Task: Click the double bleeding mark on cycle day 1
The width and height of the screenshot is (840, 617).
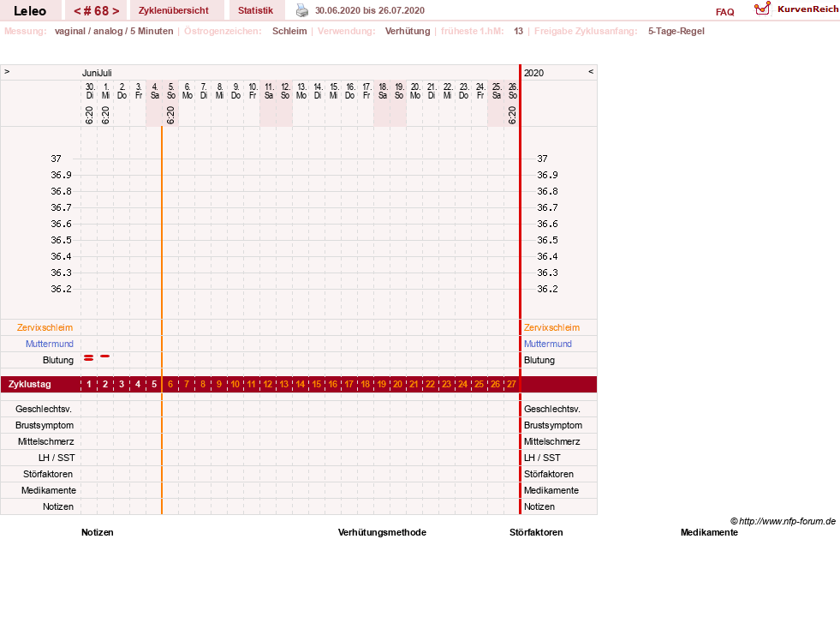Action: tap(89, 357)
